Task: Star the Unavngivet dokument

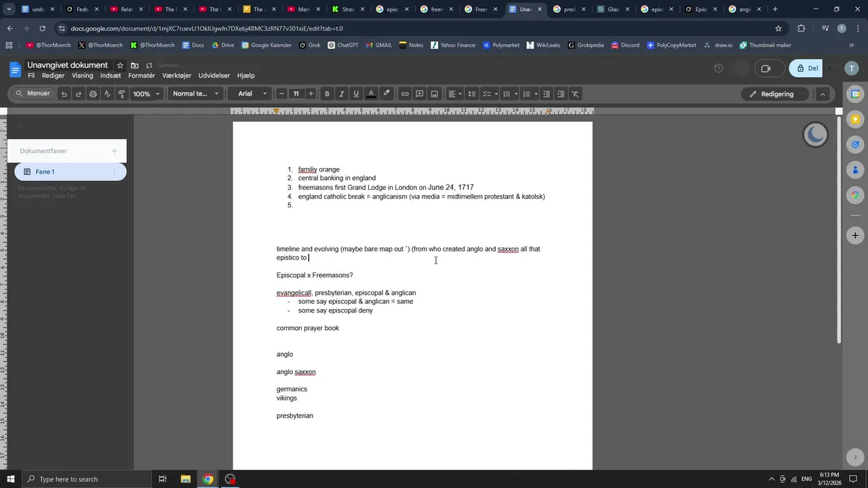Action: [120, 65]
